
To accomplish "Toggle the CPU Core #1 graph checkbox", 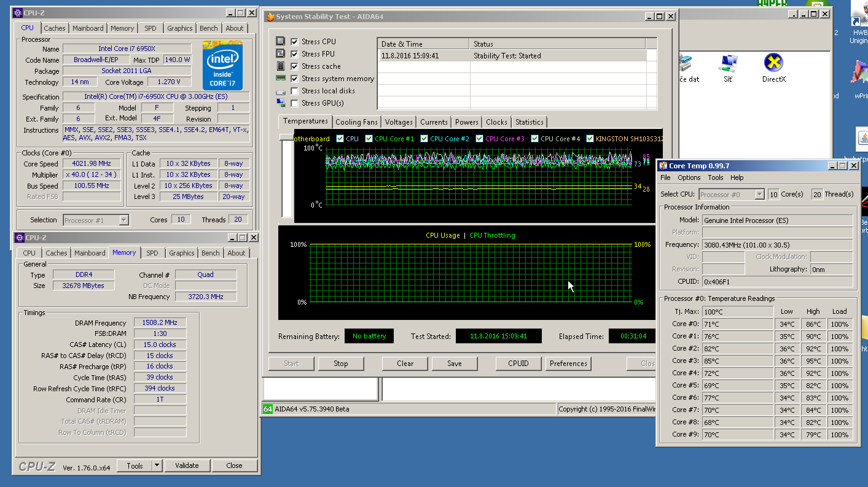I will [x=369, y=139].
